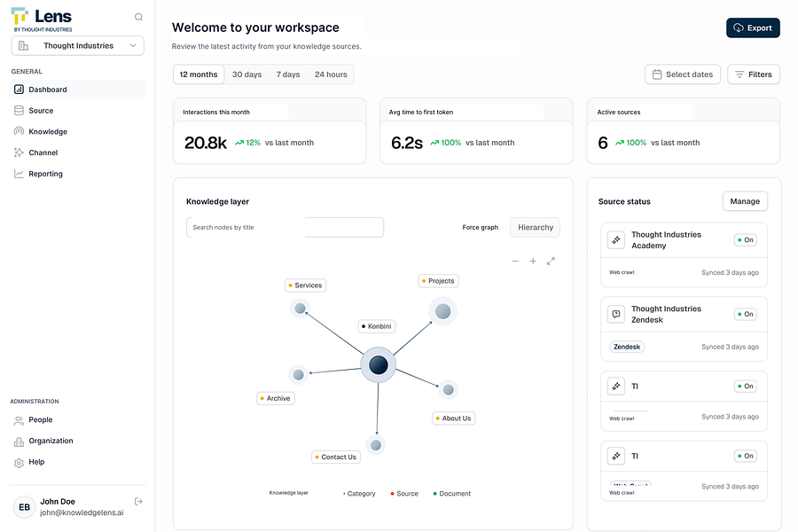Image resolution: width=798 pixels, height=532 pixels.
Task: Open the Select dates picker
Action: pos(683,74)
